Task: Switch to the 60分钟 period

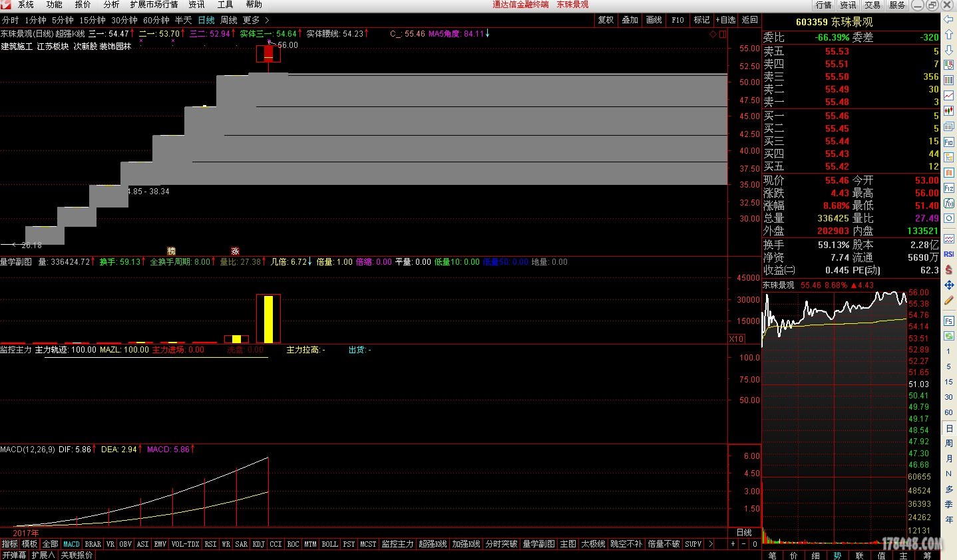Action: pyautogui.click(x=156, y=20)
